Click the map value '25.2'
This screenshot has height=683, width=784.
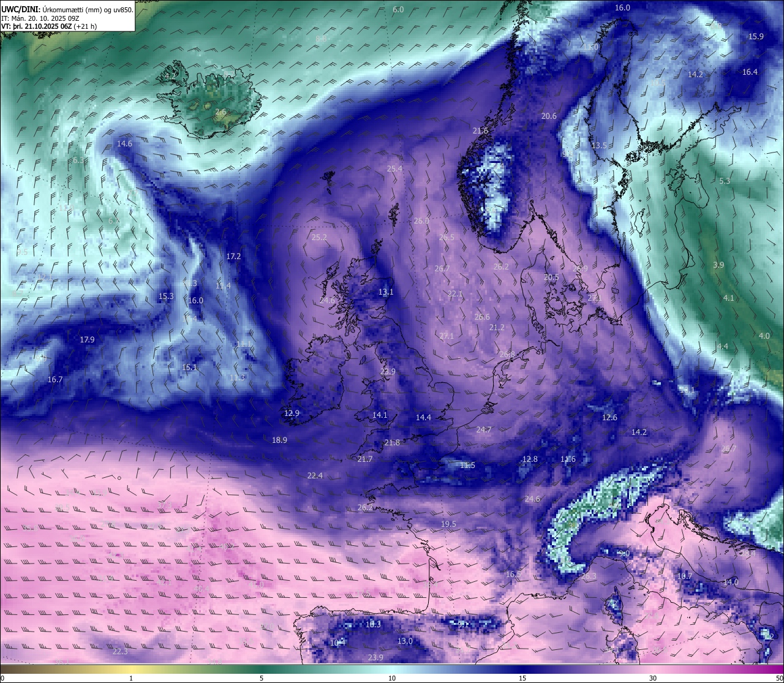[319, 238]
